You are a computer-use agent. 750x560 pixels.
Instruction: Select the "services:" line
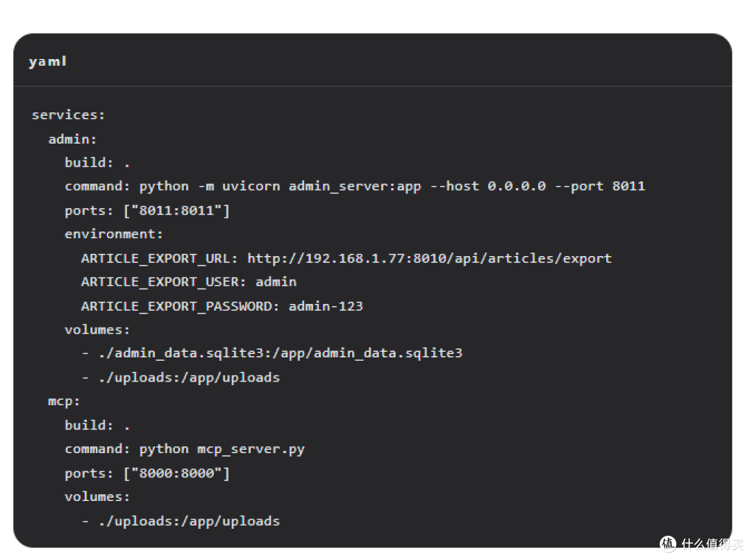[x=68, y=115]
